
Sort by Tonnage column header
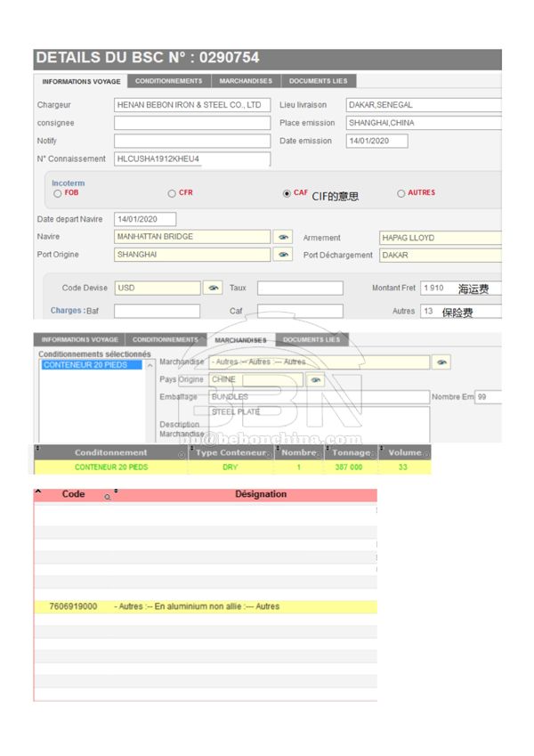tap(352, 452)
